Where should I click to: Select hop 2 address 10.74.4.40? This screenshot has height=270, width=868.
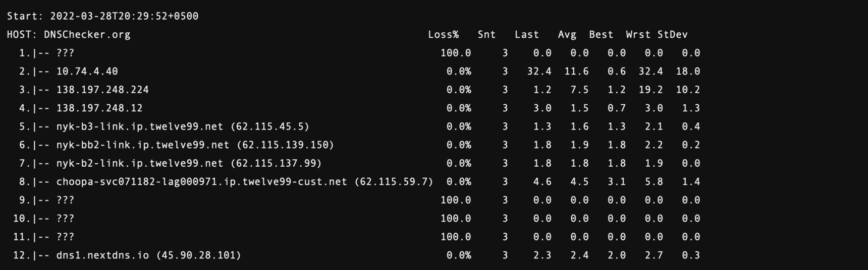tap(87, 72)
